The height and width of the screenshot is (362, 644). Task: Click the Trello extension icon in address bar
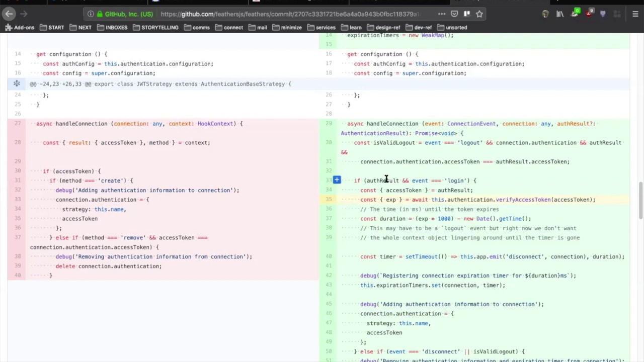click(x=466, y=14)
